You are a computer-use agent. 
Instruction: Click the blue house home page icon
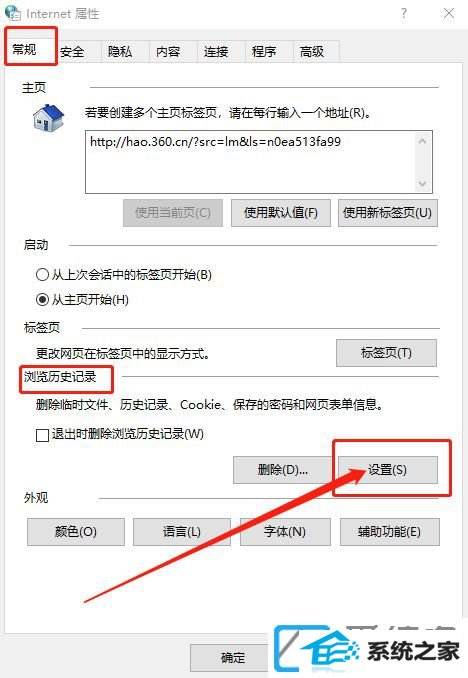pyautogui.click(x=48, y=117)
